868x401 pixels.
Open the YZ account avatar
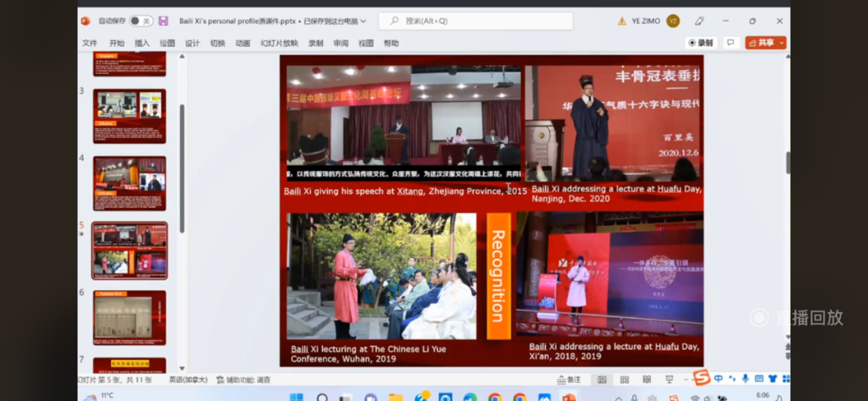673,21
